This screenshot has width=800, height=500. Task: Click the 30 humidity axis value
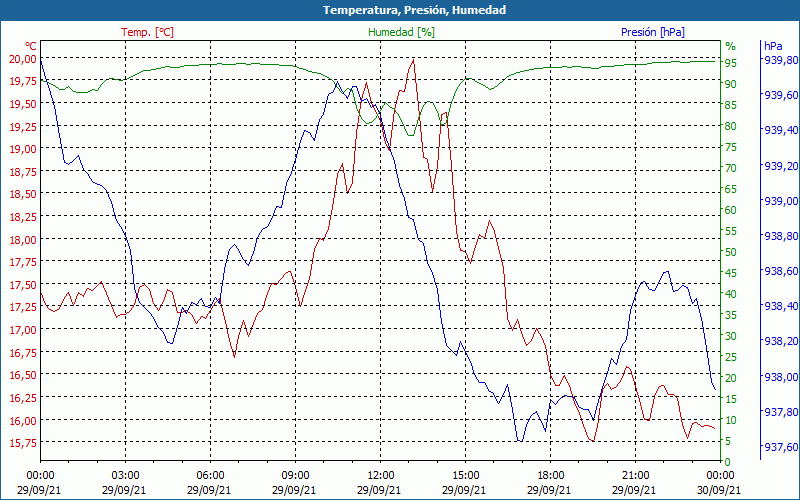point(731,336)
